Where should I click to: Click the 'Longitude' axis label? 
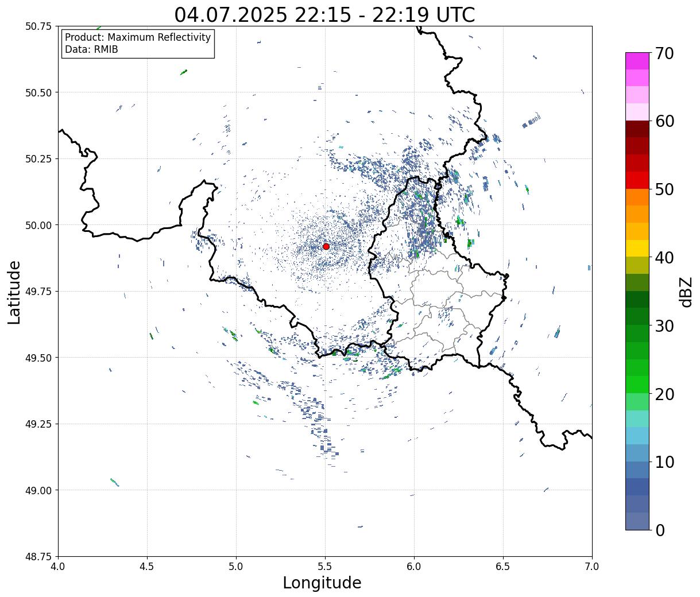point(322,583)
